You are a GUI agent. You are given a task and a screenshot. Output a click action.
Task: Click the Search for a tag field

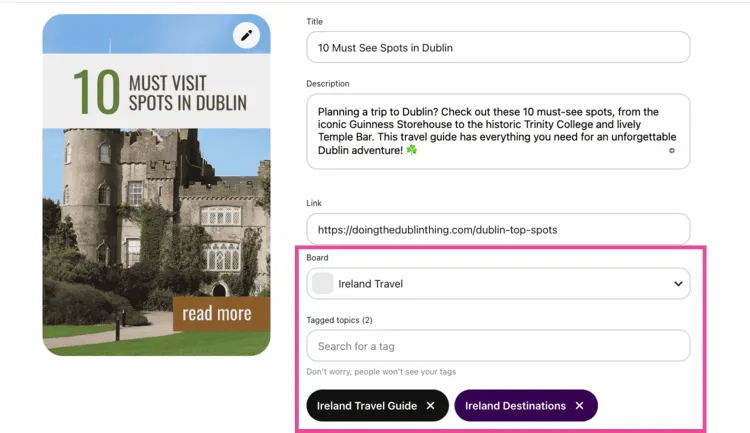pyautogui.click(x=498, y=345)
